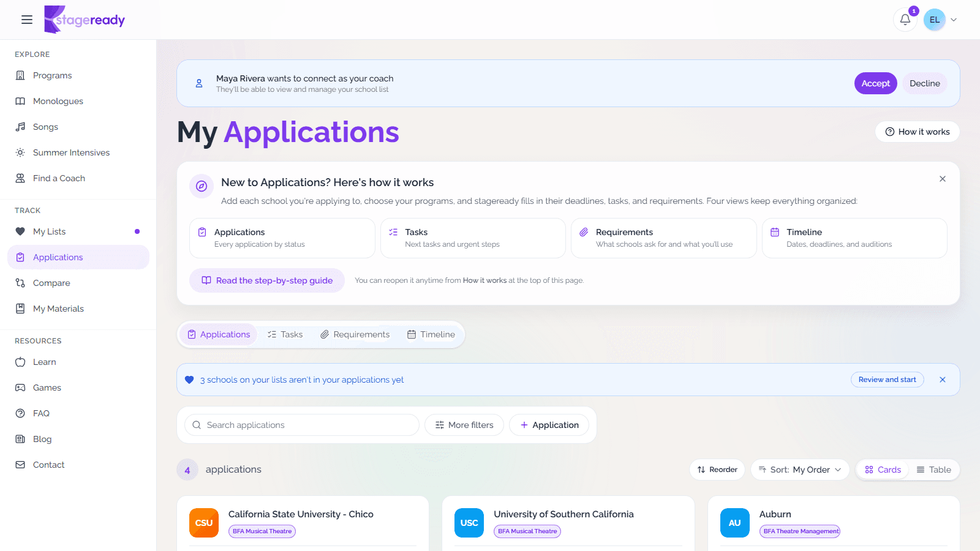
Task: Click the Learn apple icon
Action: (x=20, y=362)
